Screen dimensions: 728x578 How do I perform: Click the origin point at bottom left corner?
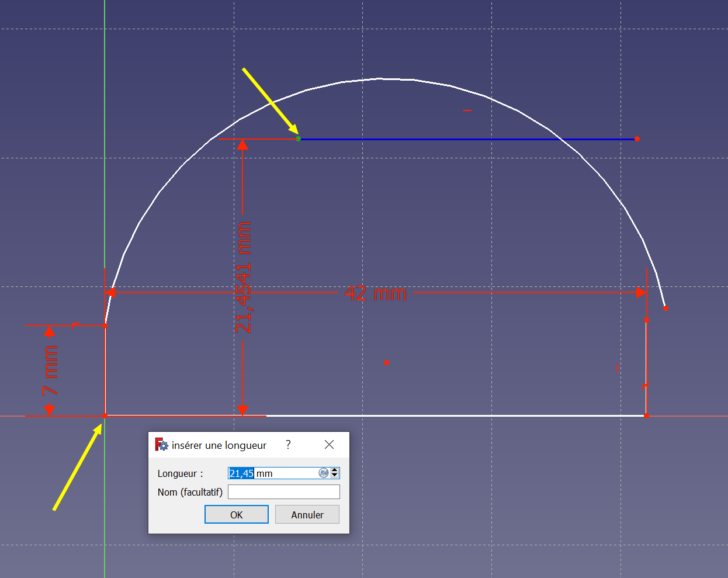(x=105, y=416)
